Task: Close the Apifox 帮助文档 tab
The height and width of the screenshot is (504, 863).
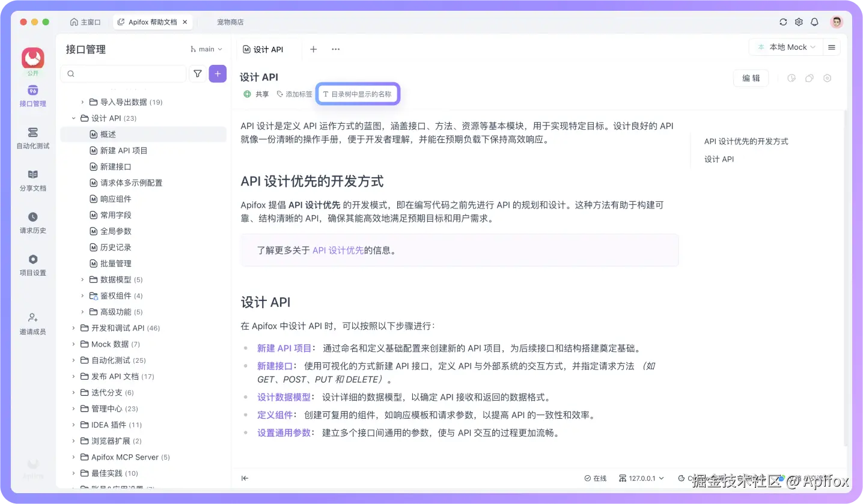Action: point(185,22)
